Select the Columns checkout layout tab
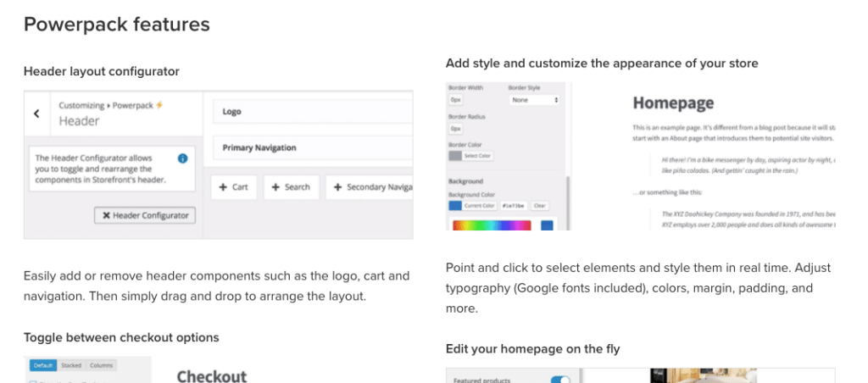Image resolution: width=868 pixels, height=383 pixels. (x=102, y=365)
